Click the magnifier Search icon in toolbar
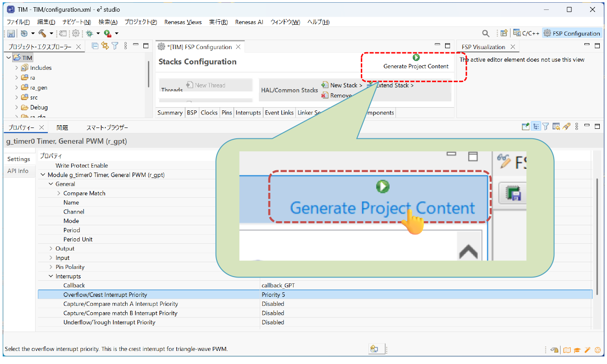This screenshot has height=364, width=607. (x=486, y=33)
